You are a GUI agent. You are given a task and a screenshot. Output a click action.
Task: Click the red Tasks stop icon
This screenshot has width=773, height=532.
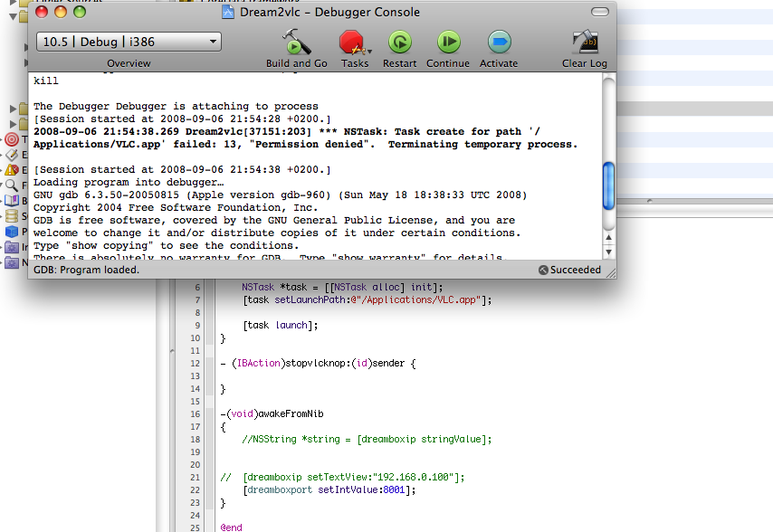pos(351,43)
